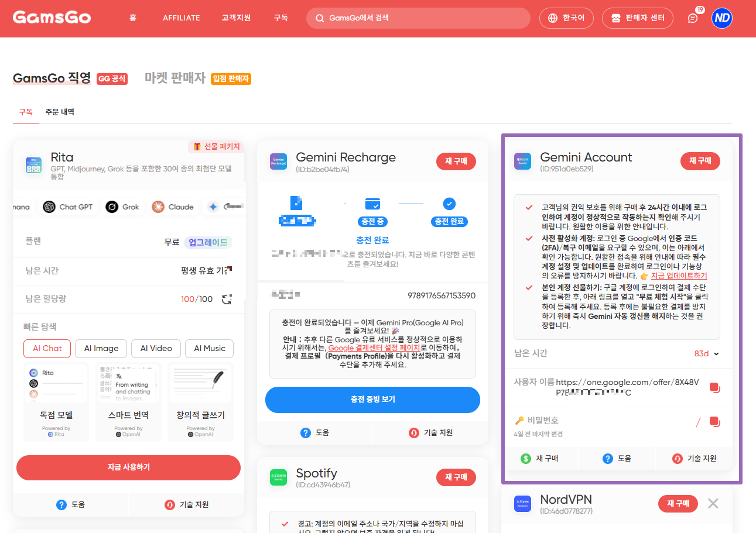Viewport: 756px width, 533px height.
Task: Click the number 9789176567153590
Action: [442, 295]
